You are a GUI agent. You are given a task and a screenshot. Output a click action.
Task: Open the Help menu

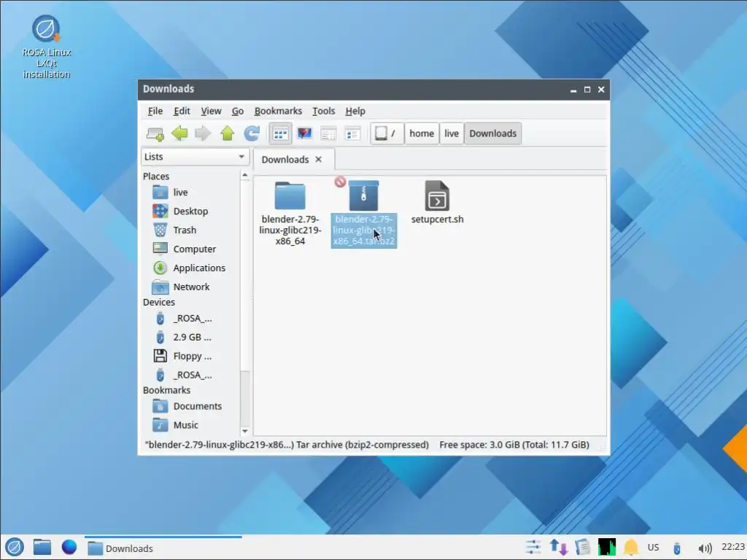pyautogui.click(x=355, y=111)
